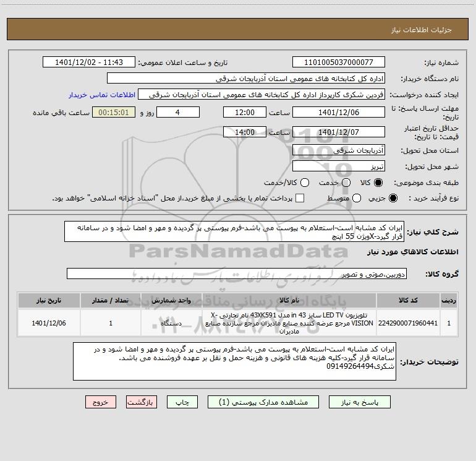Open the اطلاعات تماس خریدار link
Image resolution: width=476 pixels, height=461 pixels.
click(102, 95)
